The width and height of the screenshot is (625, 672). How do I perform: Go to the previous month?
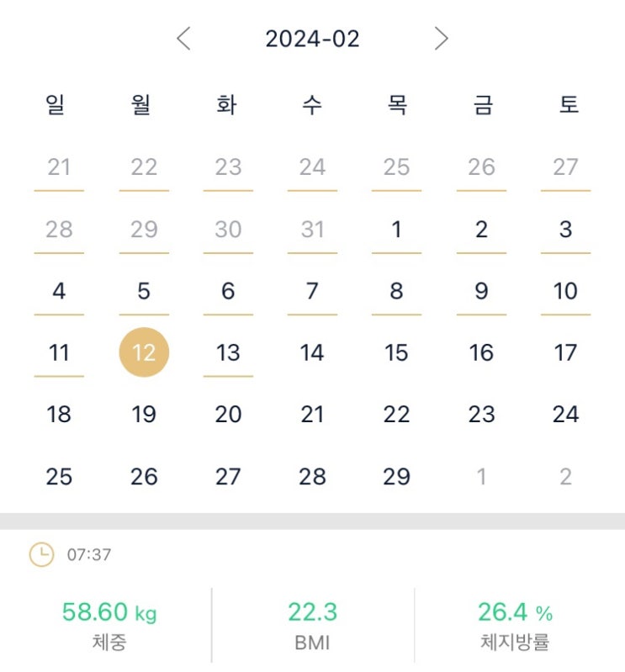point(184,39)
